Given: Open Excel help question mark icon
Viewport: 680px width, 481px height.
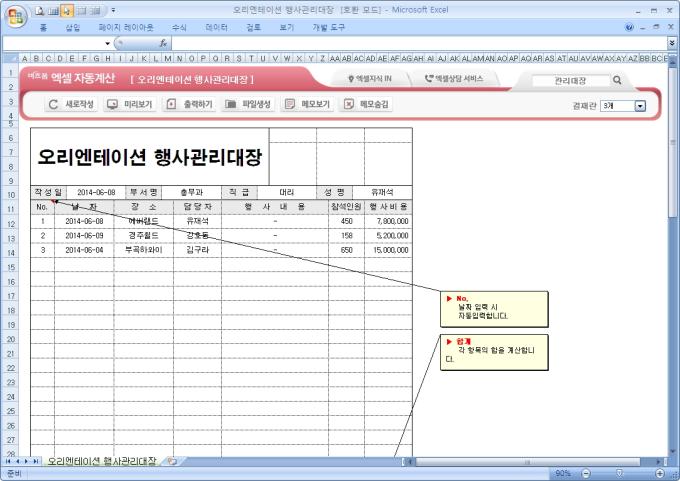Looking at the screenshot, I should click(x=629, y=27).
